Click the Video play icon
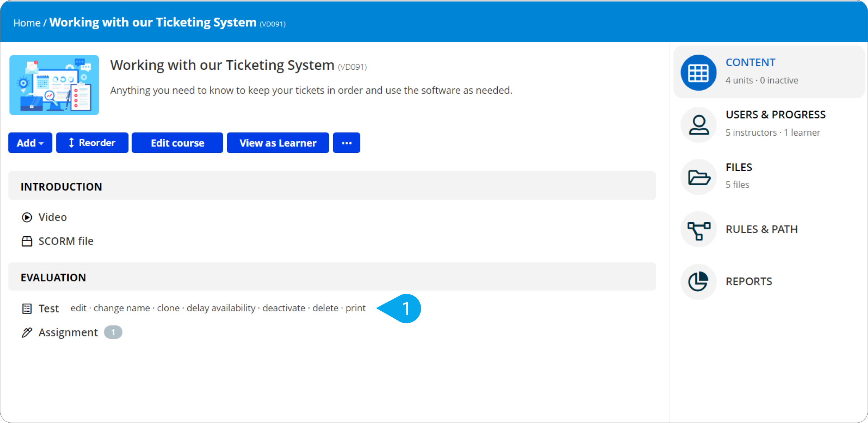868x423 pixels. pyautogui.click(x=27, y=217)
